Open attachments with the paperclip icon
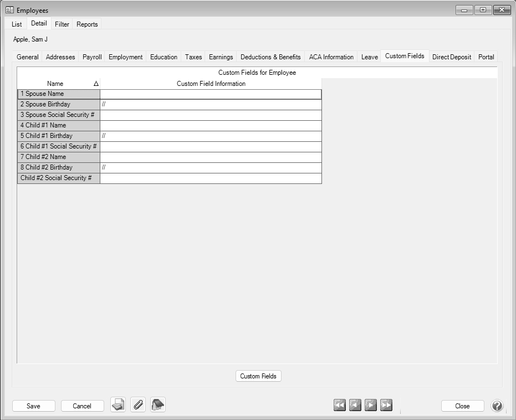Viewport: 516px width, 420px height. pos(138,406)
